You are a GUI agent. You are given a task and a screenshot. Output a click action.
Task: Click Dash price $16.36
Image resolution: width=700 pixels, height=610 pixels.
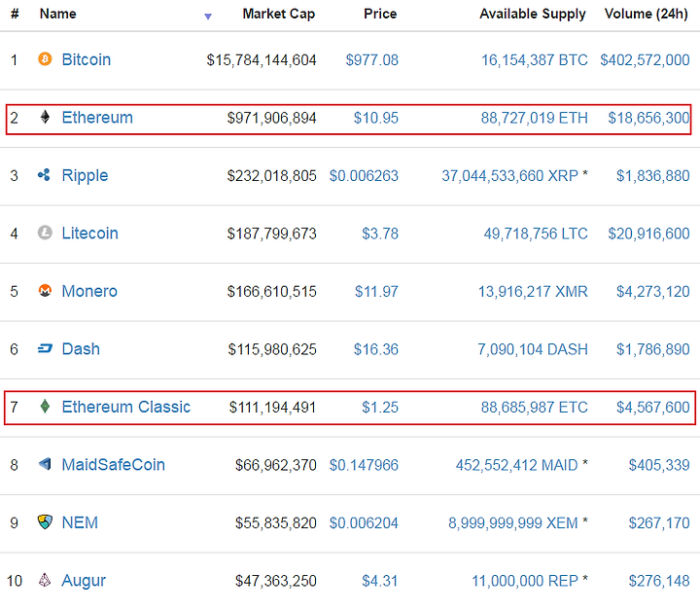click(x=376, y=349)
